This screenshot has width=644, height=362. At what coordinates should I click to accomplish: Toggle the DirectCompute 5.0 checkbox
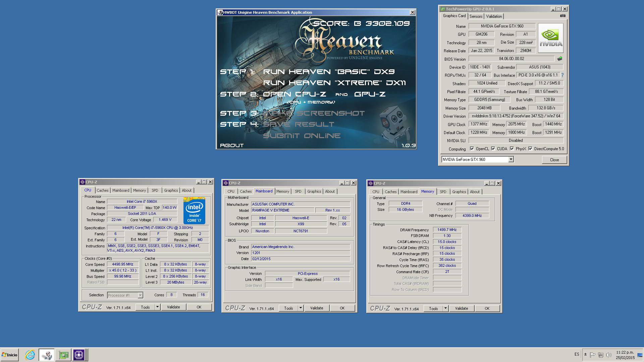[530, 148]
